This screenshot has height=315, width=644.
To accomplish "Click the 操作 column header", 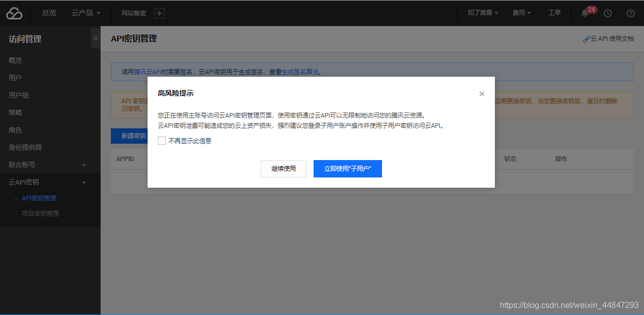I will click(x=561, y=159).
